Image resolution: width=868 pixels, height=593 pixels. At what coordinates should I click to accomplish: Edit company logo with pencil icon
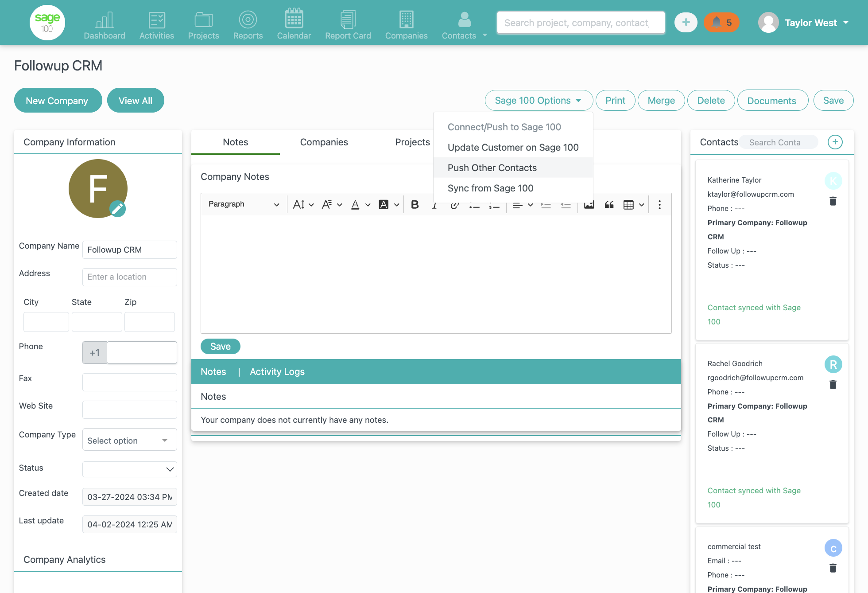[117, 208]
